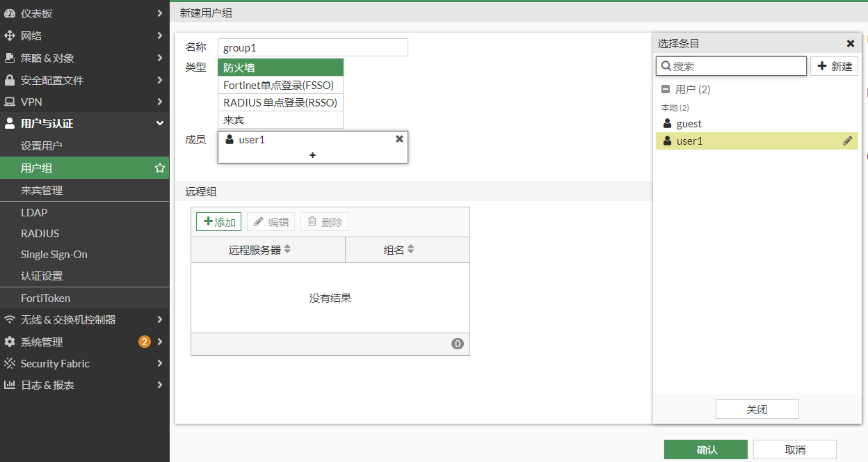The width and height of the screenshot is (868, 462).
Task: Select Fortinet单点登录(FSSO) type
Action: (280, 85)
